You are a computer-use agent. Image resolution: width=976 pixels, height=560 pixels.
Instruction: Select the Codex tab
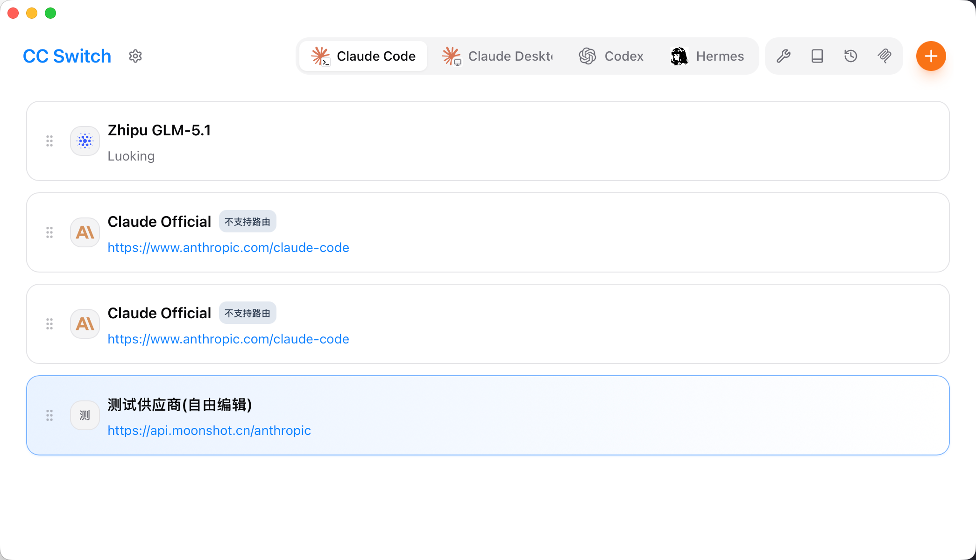point(611,56)
